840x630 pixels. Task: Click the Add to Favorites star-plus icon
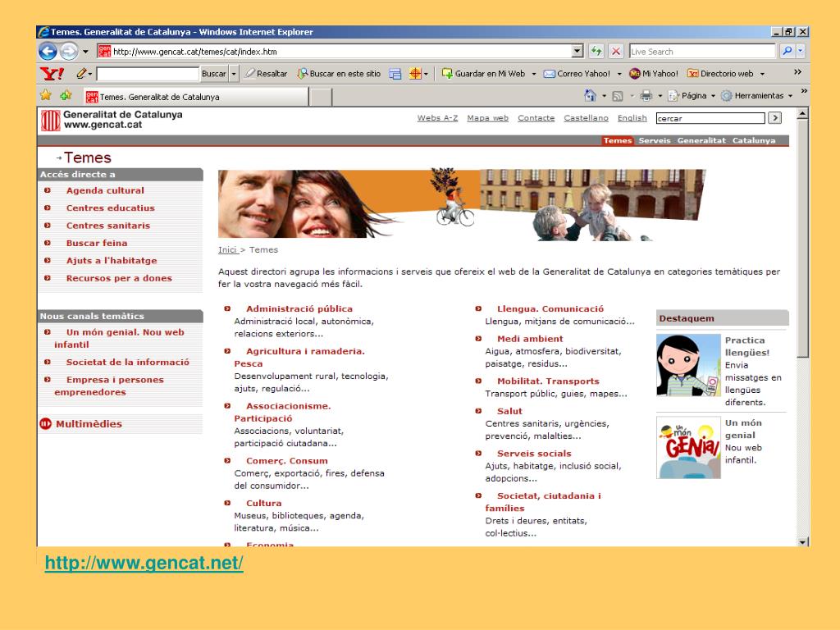click(x=66, y=95)
